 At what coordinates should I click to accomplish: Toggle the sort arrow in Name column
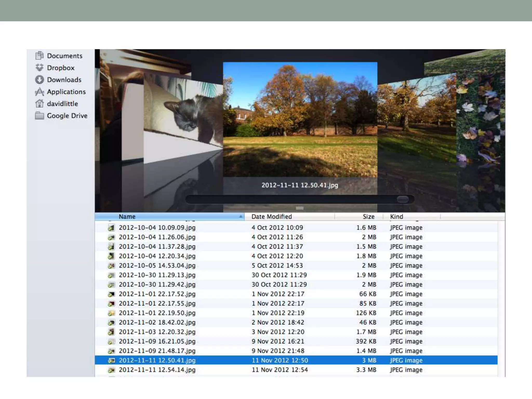pos(241,216)
